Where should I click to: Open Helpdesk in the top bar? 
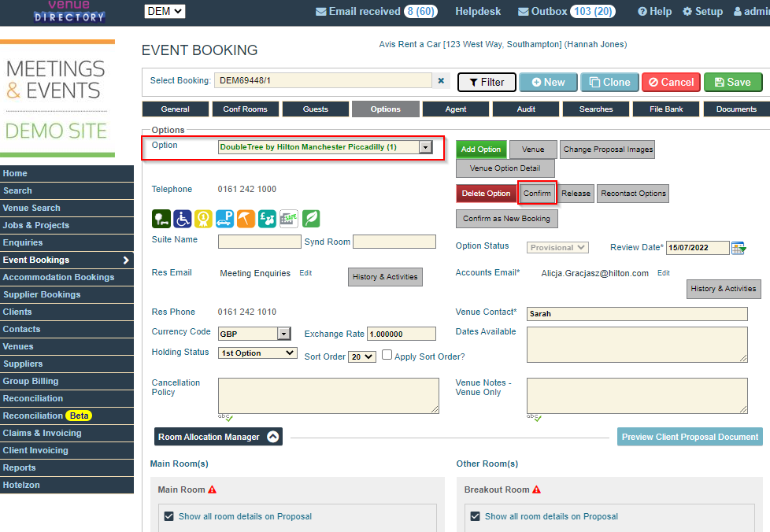click(478, 11)
